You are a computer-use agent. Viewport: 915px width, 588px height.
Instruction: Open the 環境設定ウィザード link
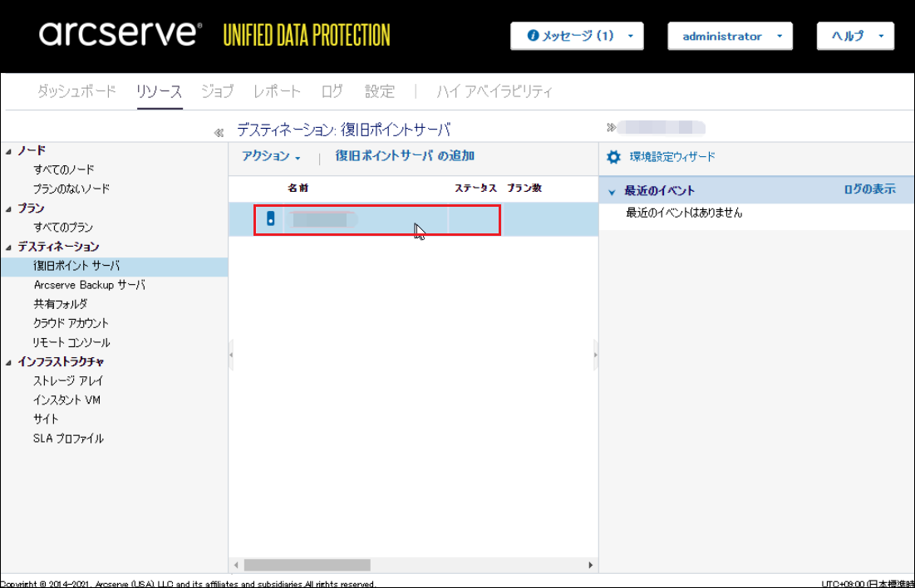[x=672, y=157]
